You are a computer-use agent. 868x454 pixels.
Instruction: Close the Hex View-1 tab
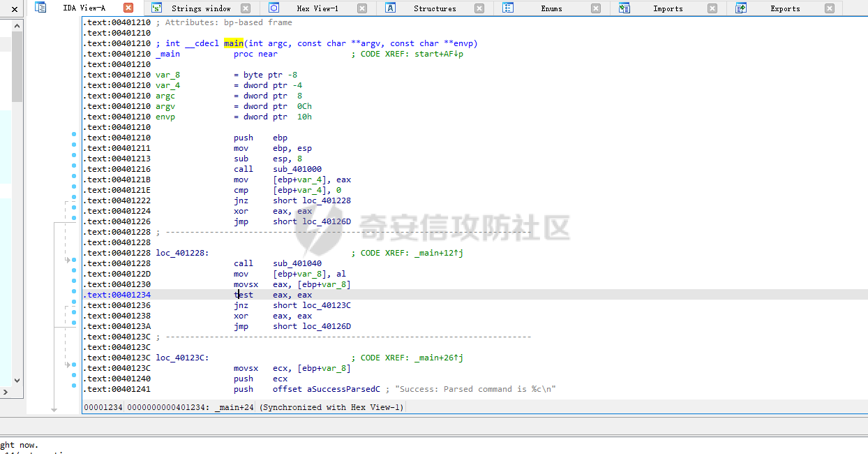(361, 8)
